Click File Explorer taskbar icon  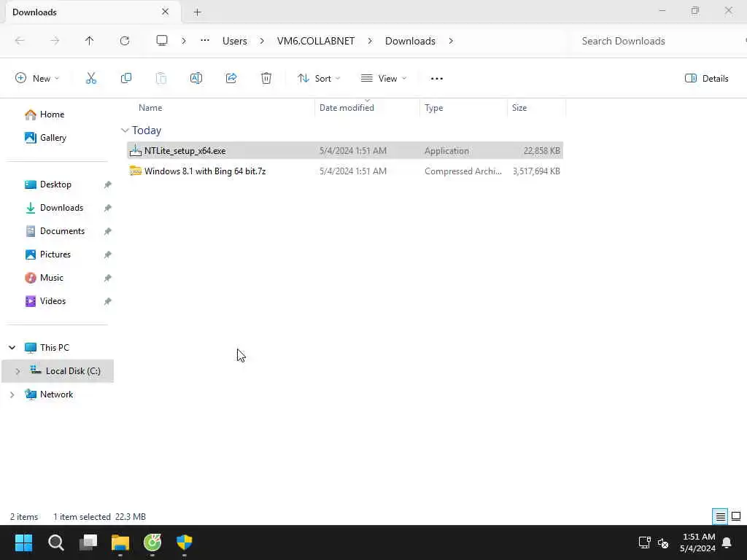point(120,542)
